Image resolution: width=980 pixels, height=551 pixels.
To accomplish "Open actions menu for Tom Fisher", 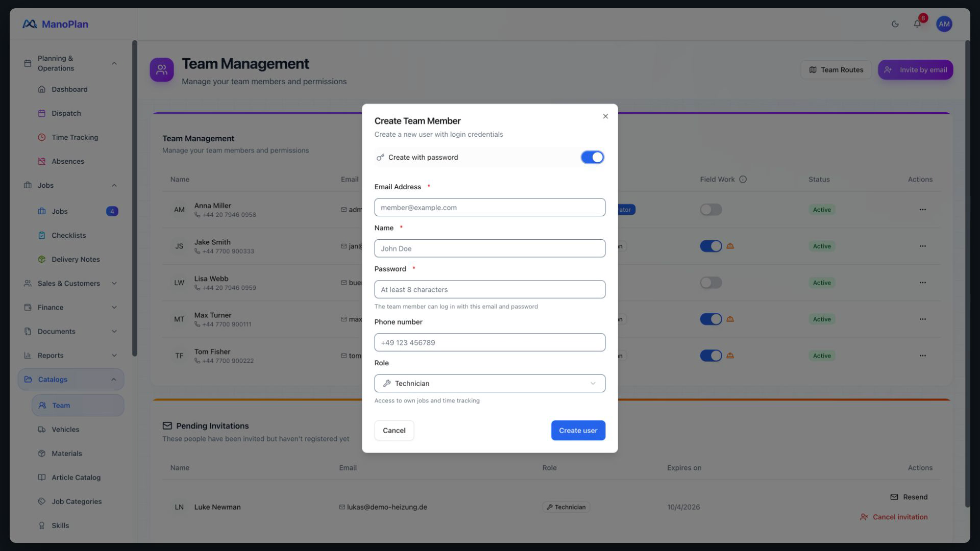I will [922, 356].
